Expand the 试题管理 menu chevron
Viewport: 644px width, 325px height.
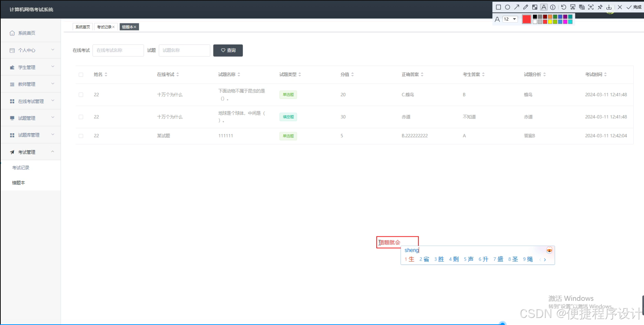(x=53, y=117)
